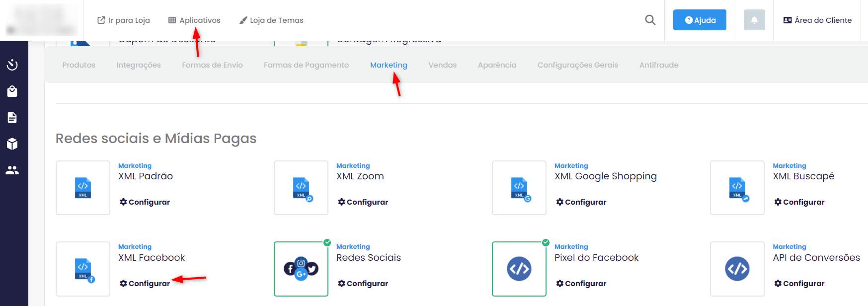Open the shopping bag sidebar icon

coord(12,91)
